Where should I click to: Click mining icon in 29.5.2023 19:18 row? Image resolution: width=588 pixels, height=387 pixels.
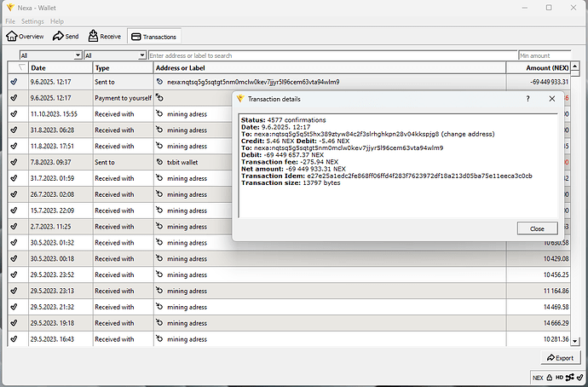(x=159, y=323)
